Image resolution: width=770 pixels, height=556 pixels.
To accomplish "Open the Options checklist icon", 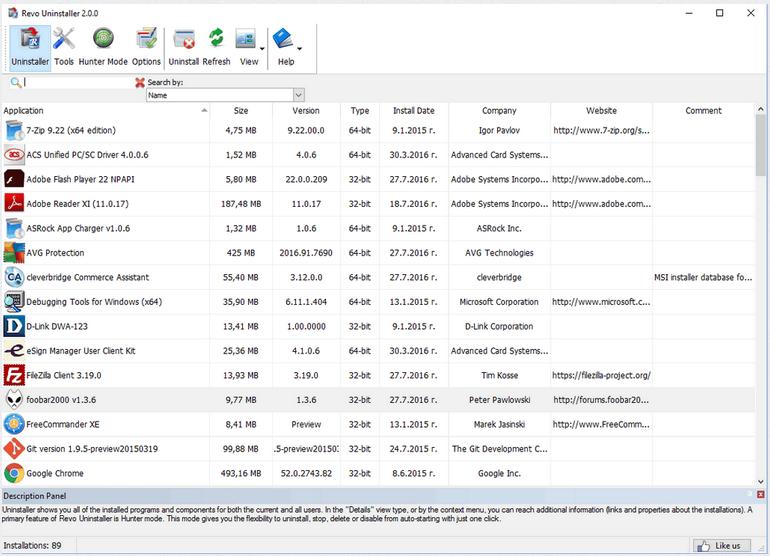I will [x=146, y=39].
